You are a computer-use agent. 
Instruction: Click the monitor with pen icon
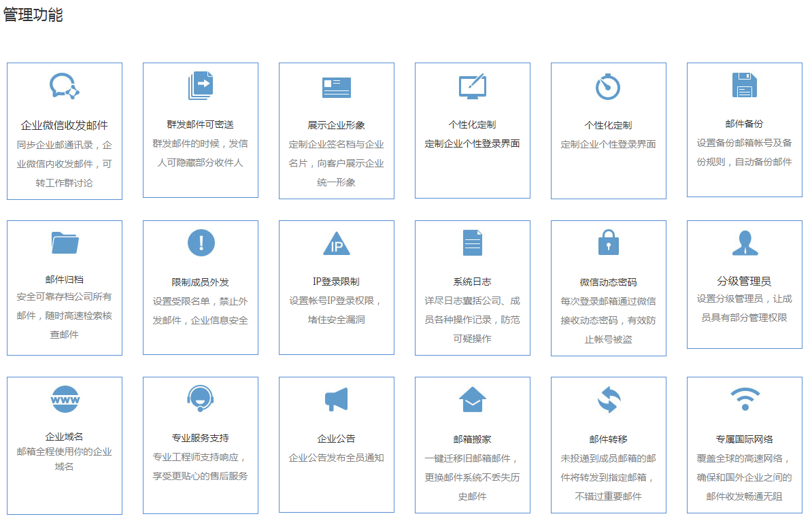(x=472, y=86)
